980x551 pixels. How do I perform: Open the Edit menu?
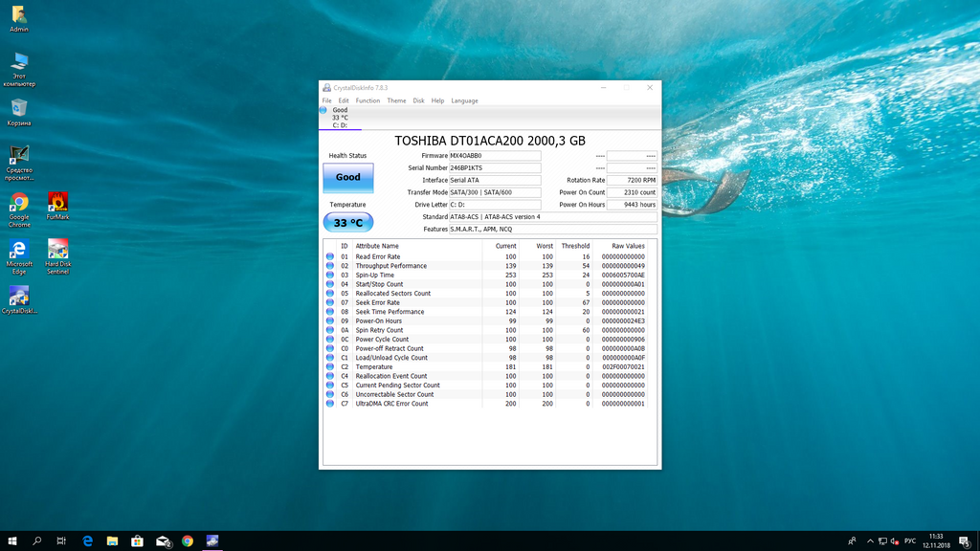(344, 100)
